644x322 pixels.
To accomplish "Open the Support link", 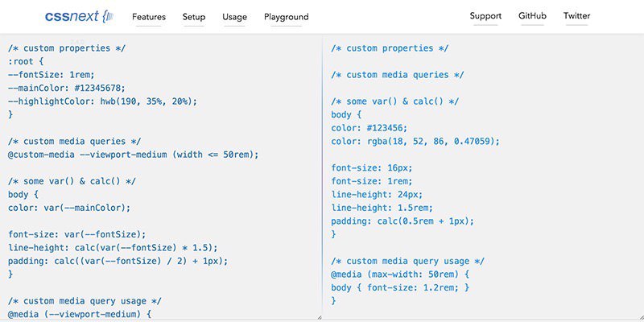I will pyautogui.click(x=485, y=16).
